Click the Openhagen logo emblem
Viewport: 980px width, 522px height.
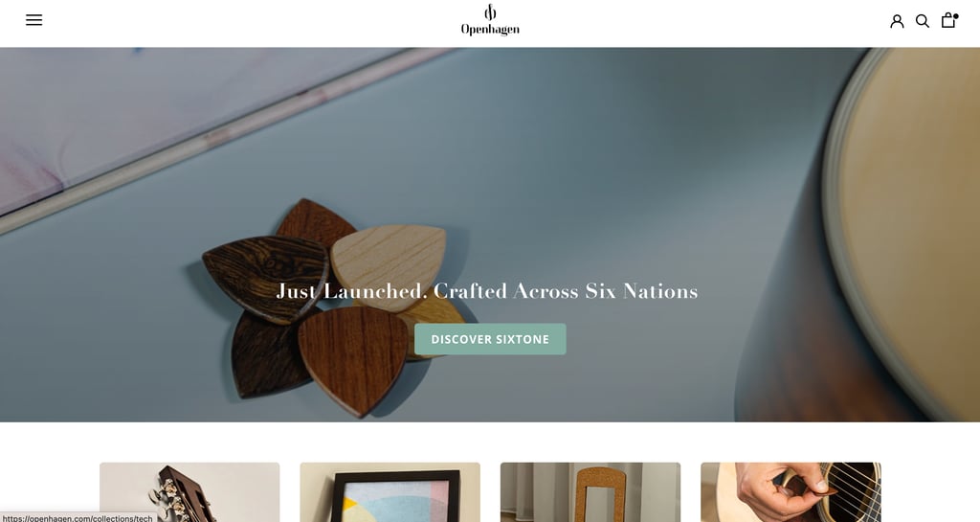490,11
